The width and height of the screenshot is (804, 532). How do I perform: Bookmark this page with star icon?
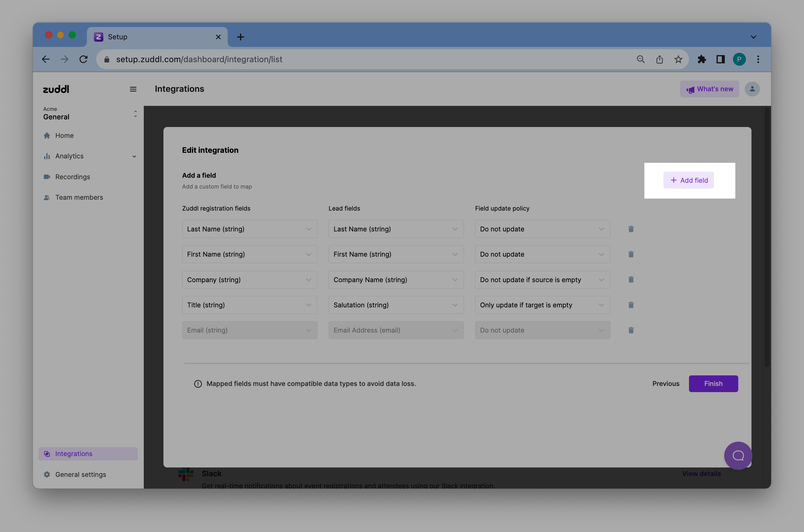click(x=678, y=59)
